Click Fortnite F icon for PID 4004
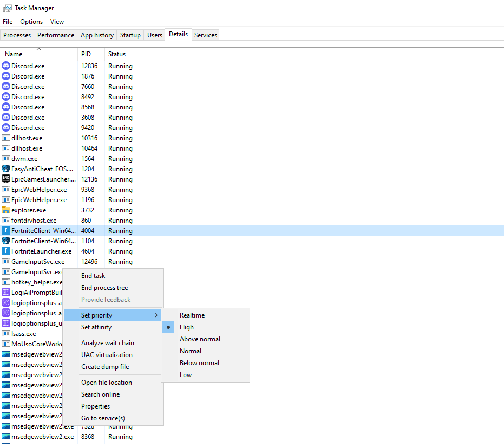This screenshot has width=504, height=447. tap(6, 231)
